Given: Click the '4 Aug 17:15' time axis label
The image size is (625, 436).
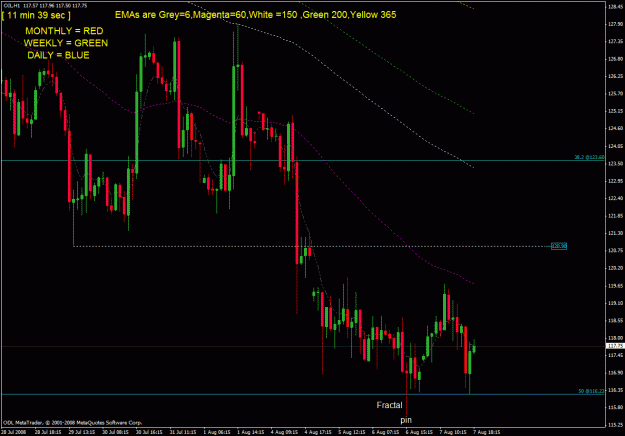Looking at the screenshot, I should (318, 432).
